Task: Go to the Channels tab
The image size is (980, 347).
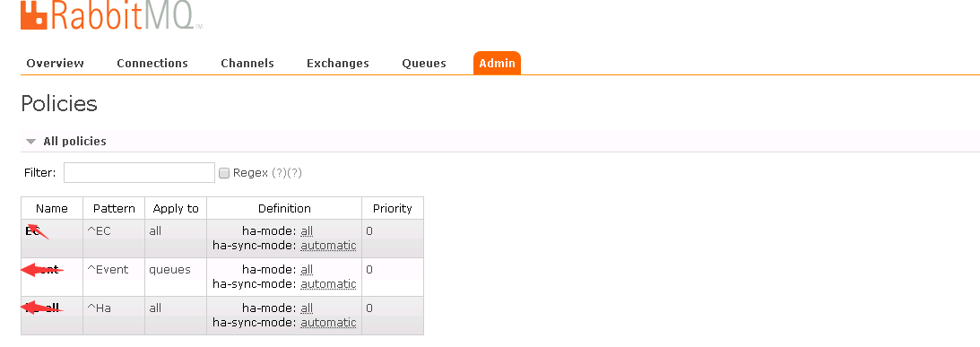Action: [x=247, y=63]
